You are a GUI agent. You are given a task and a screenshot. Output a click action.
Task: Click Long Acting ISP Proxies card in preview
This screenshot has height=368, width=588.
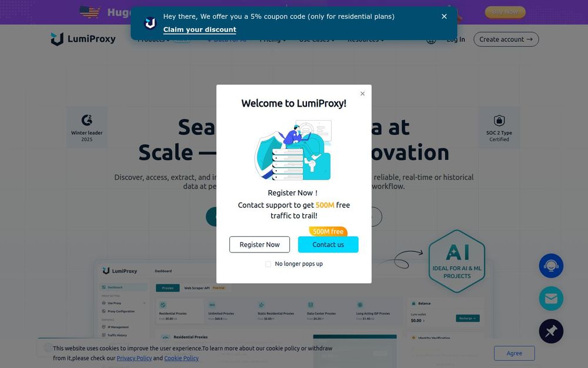click(x=376, y=311)
